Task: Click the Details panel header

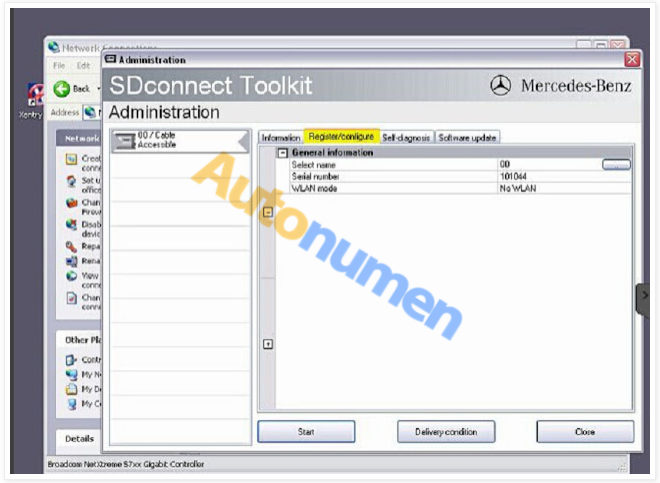Action: pyautogui.click(x=80, y=439)
